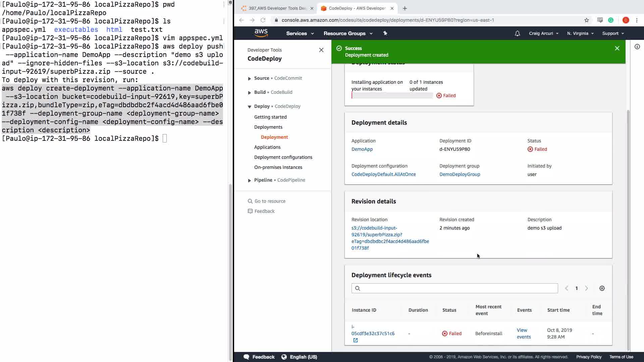Image resolution: width=644 pixels, height=362 pixels.
Task: Bookmark page with the star icon
Action: pos(586,20)
